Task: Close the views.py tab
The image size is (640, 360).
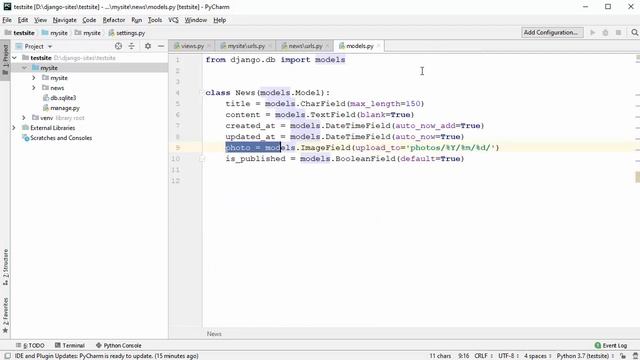Action: point(209,46)
